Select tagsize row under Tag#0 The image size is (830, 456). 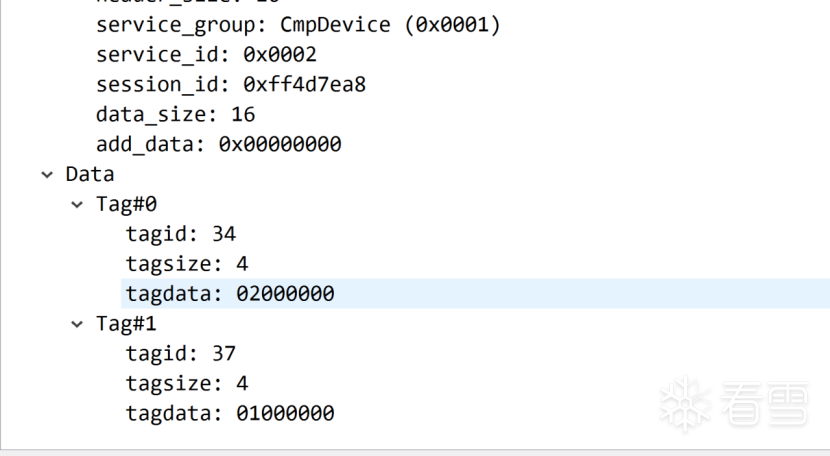pyautogui.click(x=187, y=264)
